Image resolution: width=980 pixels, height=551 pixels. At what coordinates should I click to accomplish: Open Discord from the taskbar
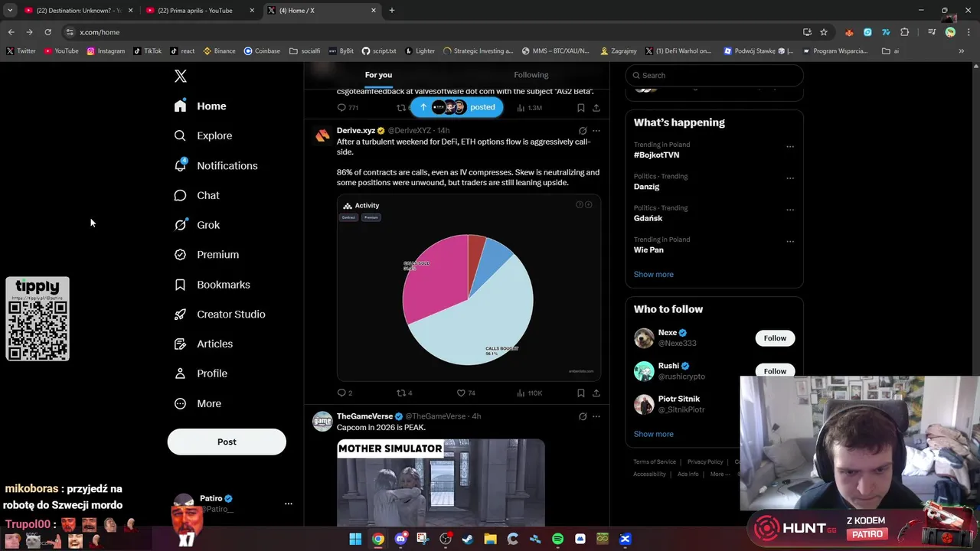(x=400, y=539)
